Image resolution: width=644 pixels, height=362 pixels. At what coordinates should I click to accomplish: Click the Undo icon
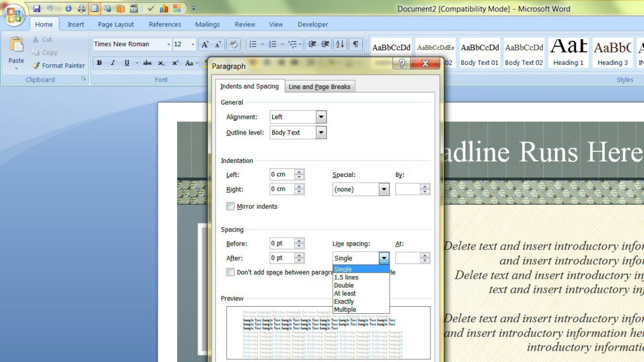[49, 8]
